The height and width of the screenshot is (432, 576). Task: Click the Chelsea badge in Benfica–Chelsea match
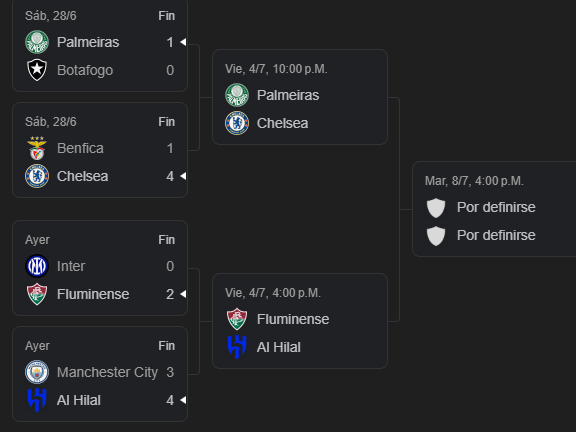37,176
